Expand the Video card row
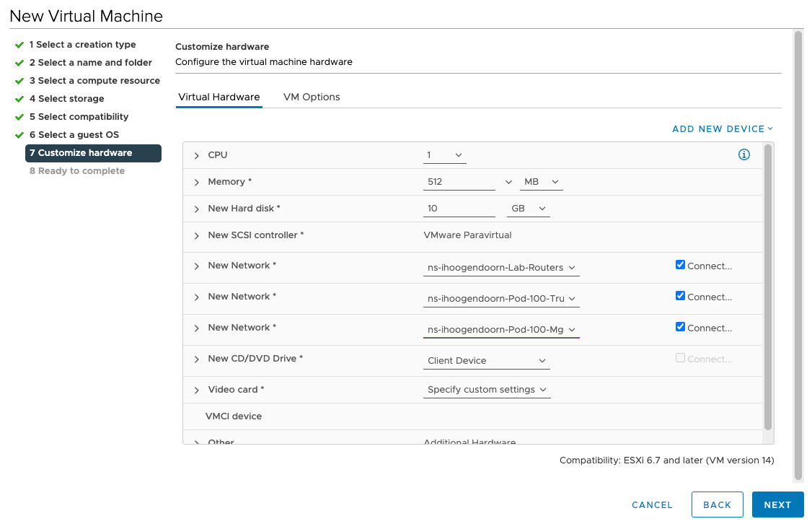Viewport: 812px width, 524px height. click(196, 390)
